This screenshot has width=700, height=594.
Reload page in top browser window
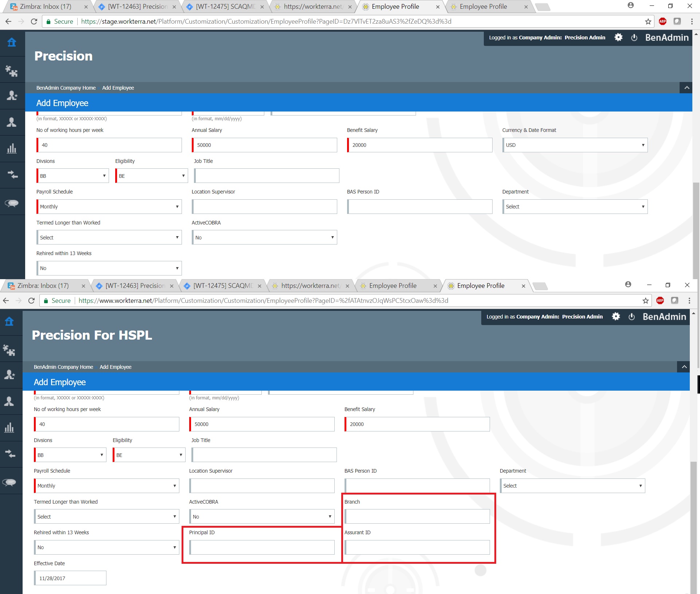coord(34,22)
